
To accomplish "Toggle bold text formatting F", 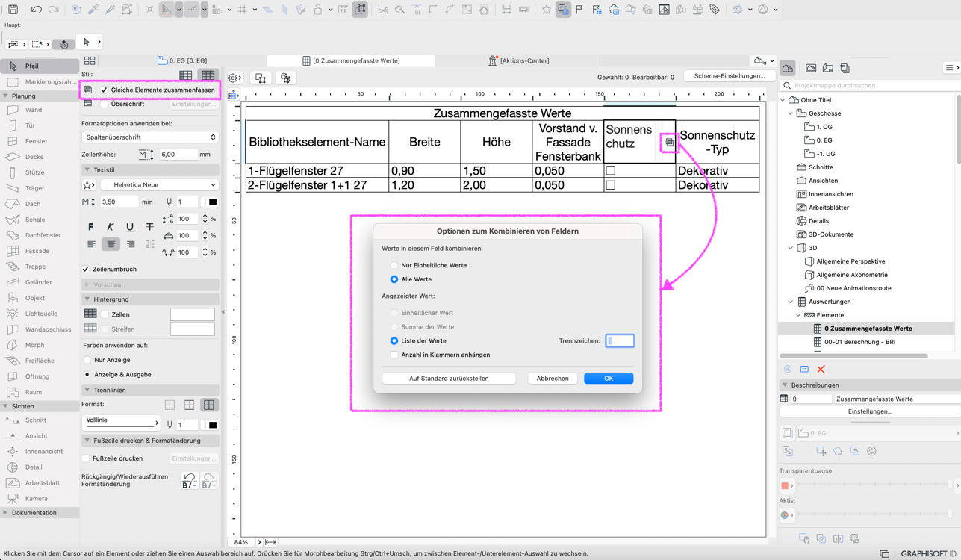I will point(91,227).
